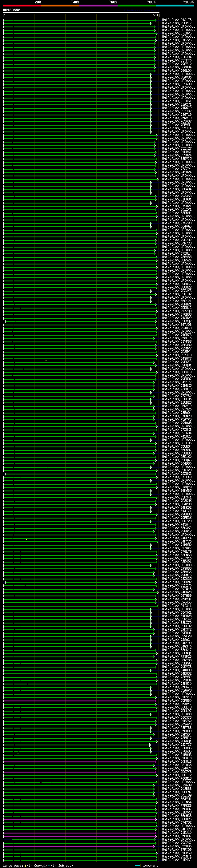Click the purple bar for UniRef100_C5FMB0
The height and width of the screenshot is (868, 197).
click(x=80, y=701)
